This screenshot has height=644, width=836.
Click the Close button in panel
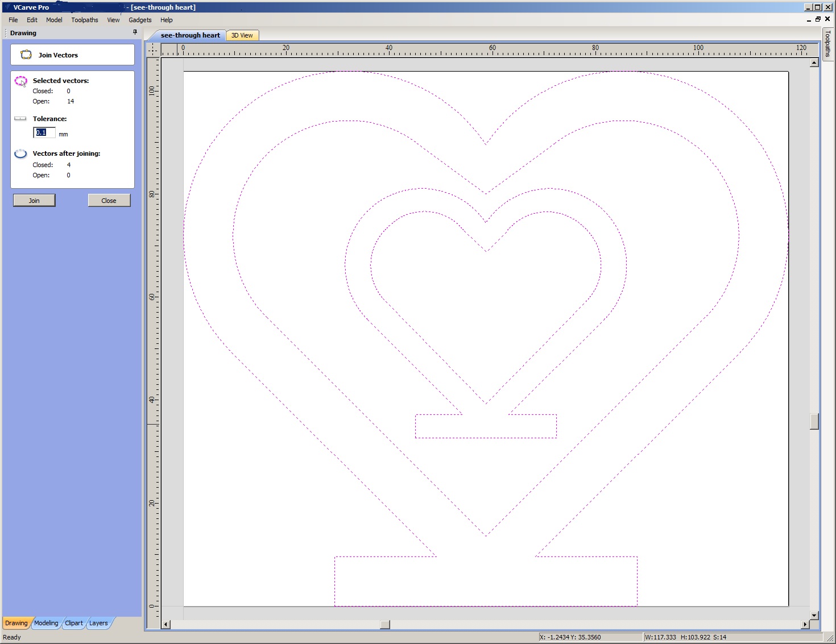click(109, 201)
